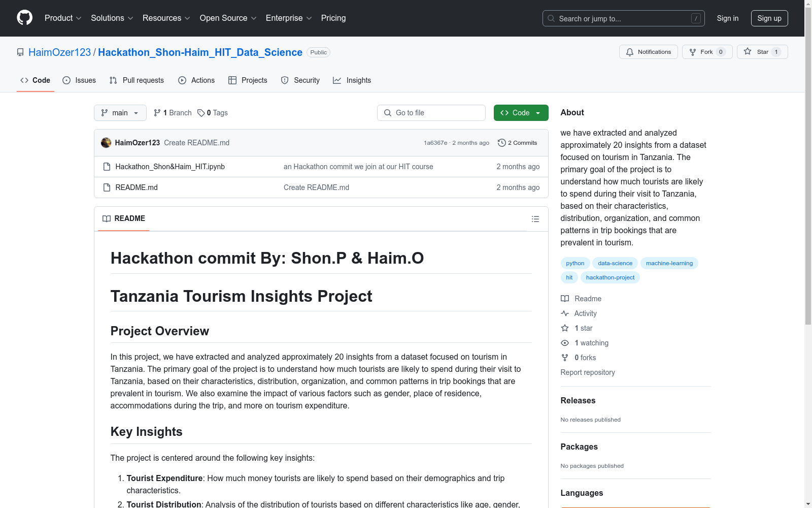Click HaimOzer123 avatar in commit row
The height and width of the screenshot is (508, 812).
[106, 143]
